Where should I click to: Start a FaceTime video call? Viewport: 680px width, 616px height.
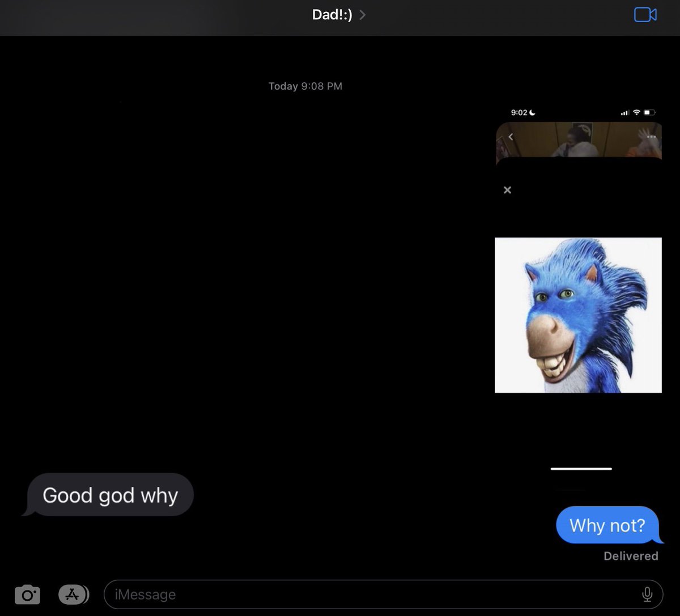[645, 15]
